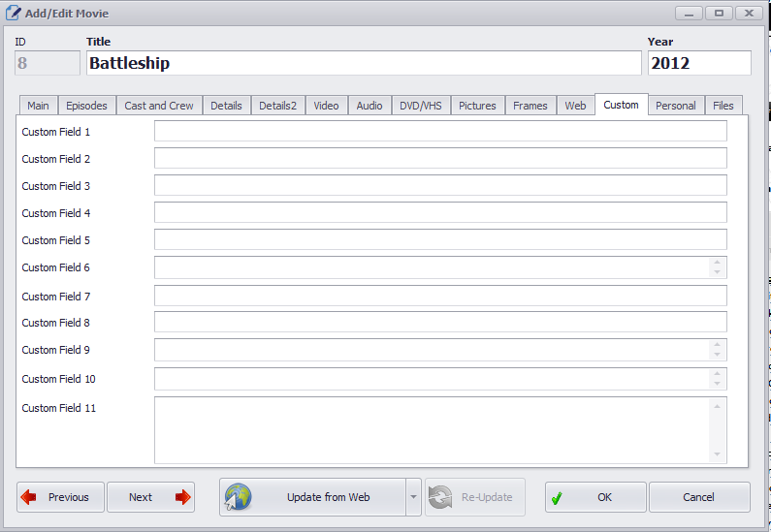This screenshot has height=532, width=771.
Task: Open the DVD/VHS tab
Action: [420, 106]
